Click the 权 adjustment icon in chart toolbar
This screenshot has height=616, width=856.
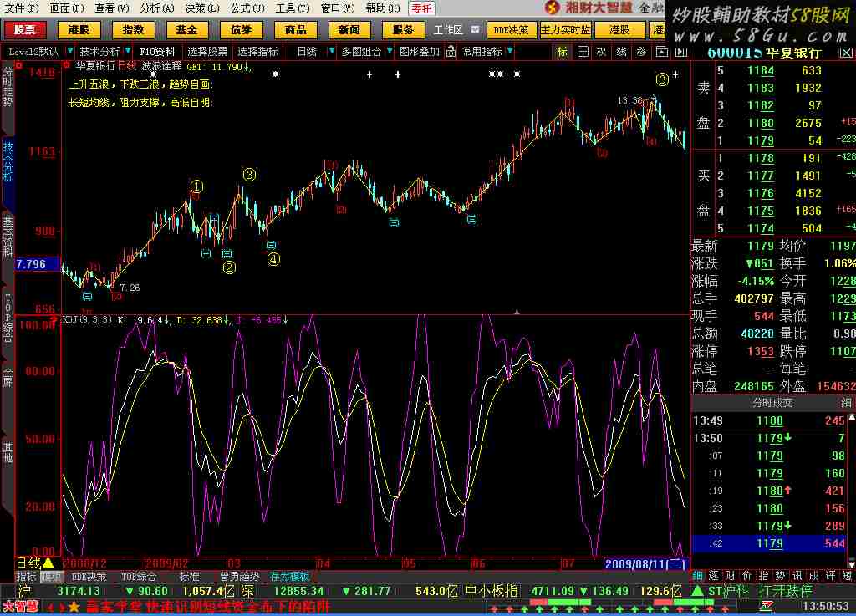click(602, 51)
